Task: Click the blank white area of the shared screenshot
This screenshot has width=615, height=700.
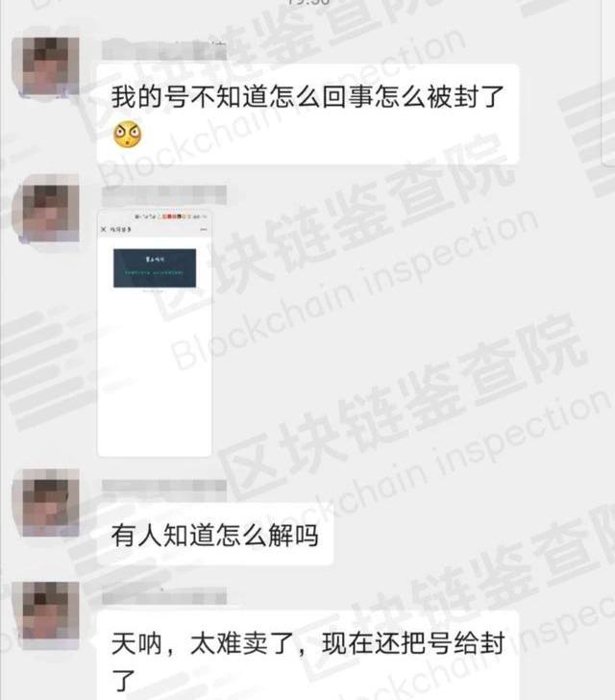Action: (155, 375)
